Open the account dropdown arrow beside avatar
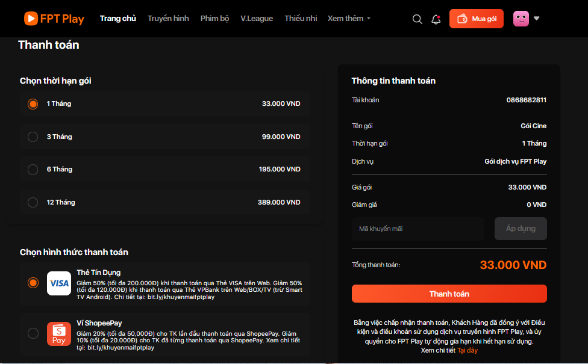The image size is (588, 364). tap(537, 18)
